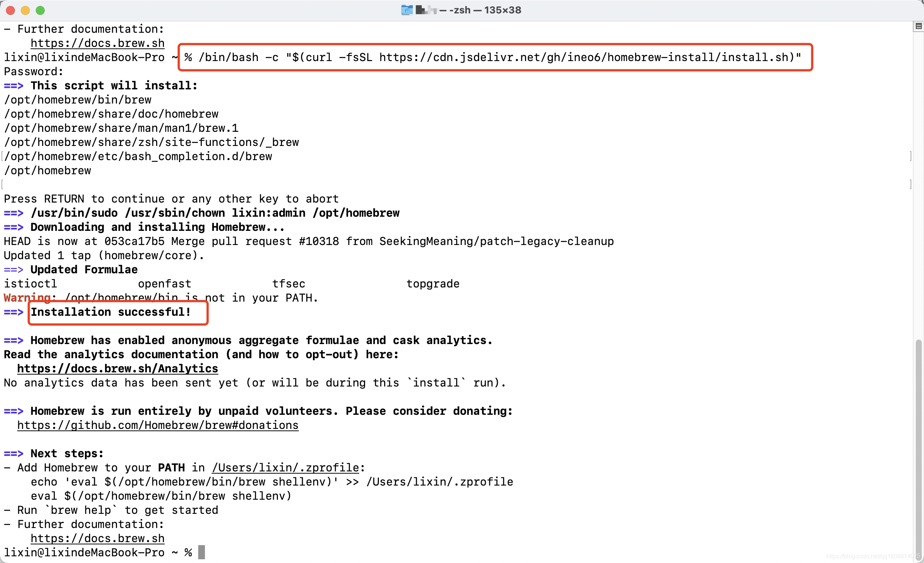Click the /bin/bash curl install command
This screenshot has width=924, height=563.
click(x=500, y=57)
